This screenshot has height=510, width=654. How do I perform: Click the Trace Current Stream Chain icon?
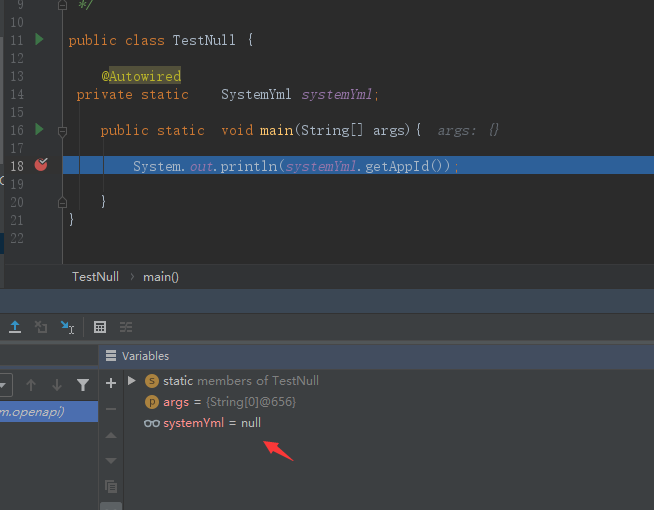coord(126,327)
